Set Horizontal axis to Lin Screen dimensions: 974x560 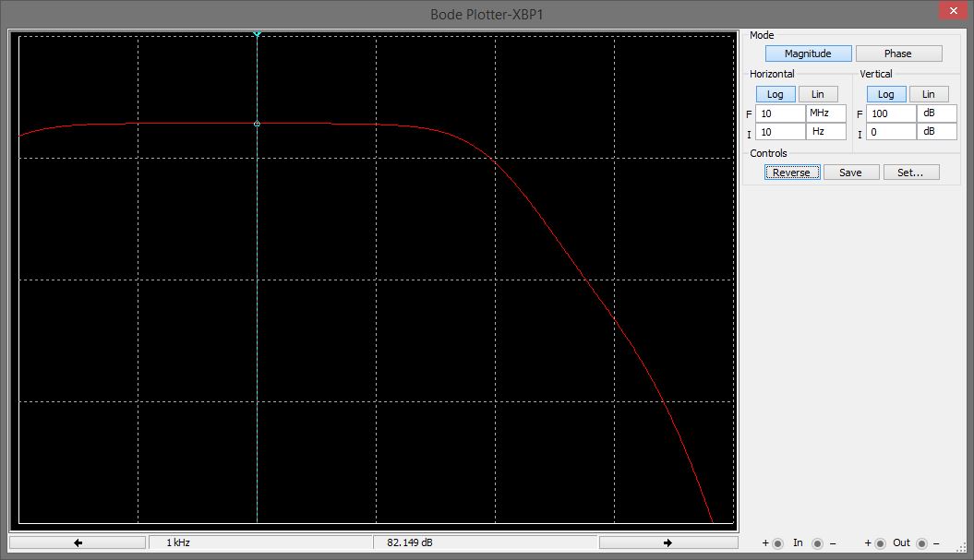pos(817,94)
